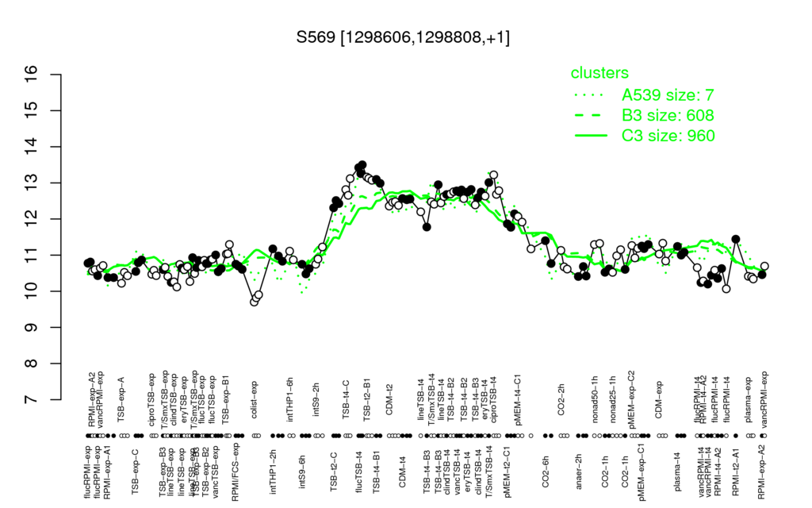Click the 'intS9-2h' condition label
Image resolution: width=812 pixels, height=508 pixels.
pos(316,401)
